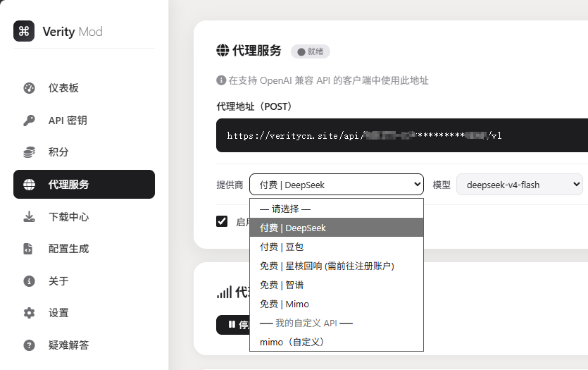Image resolution: width=588 pixels, height=370 pixels.
Task: Click the download icon beside 下载中心
Action: tap(29, 216)
